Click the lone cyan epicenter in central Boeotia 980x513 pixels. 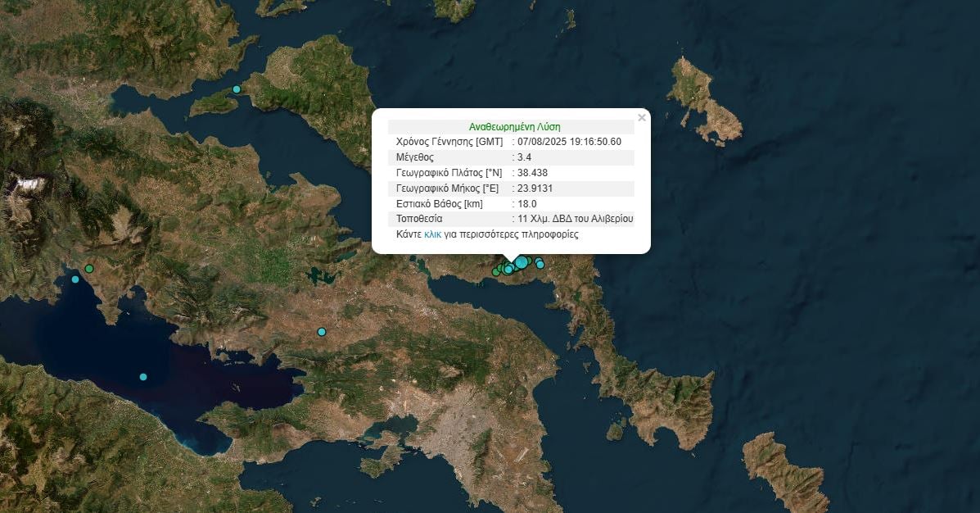pos(321,331)
